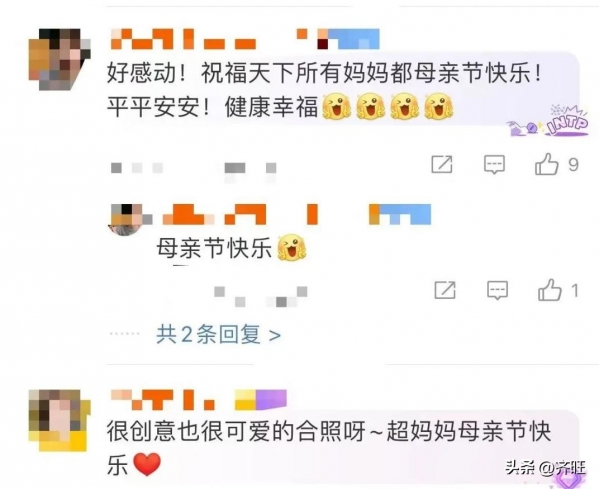Share the first comment about 母亲节快乐

coord(442,165)
